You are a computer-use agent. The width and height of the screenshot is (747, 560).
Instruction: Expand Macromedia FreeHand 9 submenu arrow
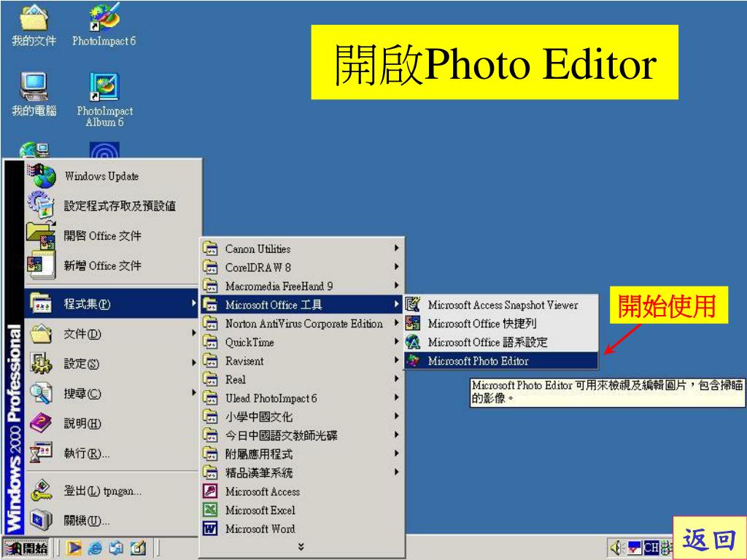(396, 285)
